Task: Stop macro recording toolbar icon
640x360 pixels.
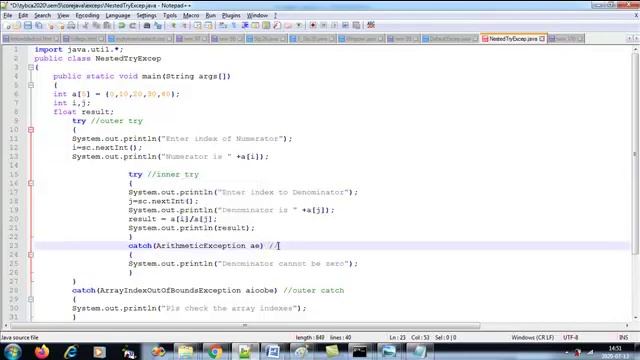Action: point(324,25)
